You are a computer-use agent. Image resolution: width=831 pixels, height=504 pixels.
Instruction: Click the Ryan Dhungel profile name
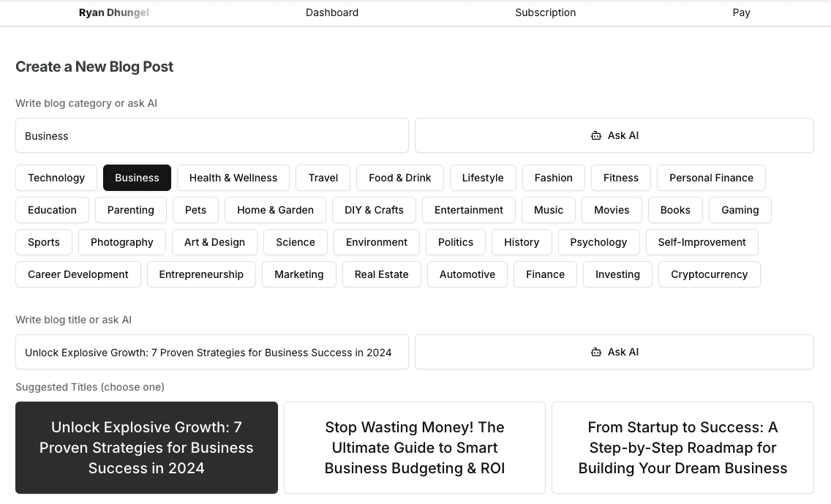pyautogui.click(x=114, y=12)
